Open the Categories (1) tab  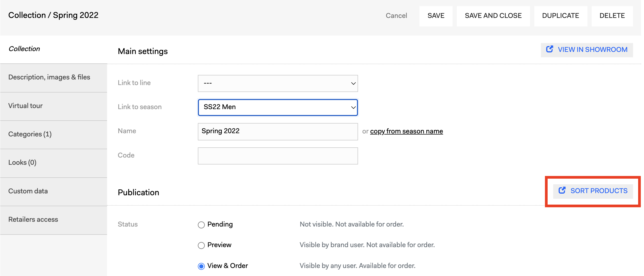point(54,135)
